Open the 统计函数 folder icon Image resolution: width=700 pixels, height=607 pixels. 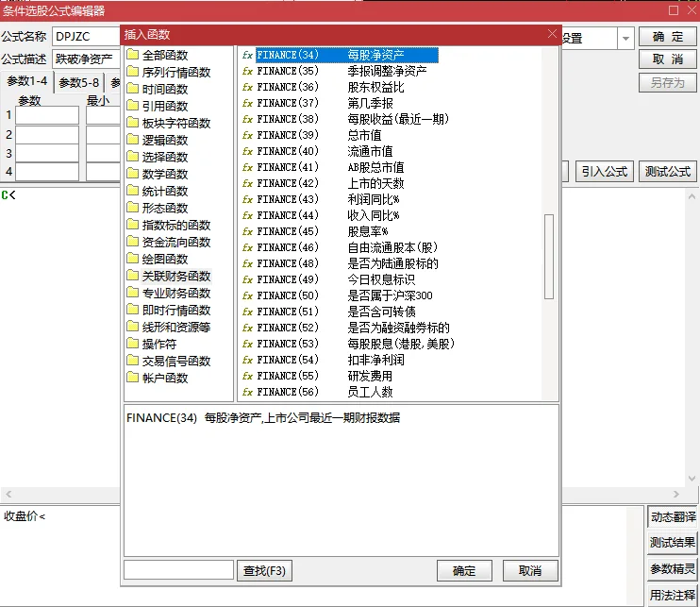coord(133,191)
